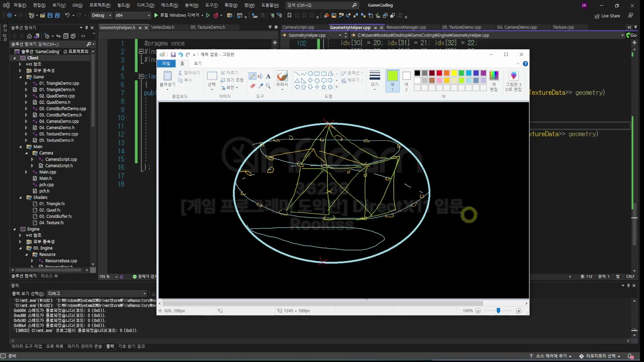
Task: Select the Pencil tool in Paint
Action: 252,76
